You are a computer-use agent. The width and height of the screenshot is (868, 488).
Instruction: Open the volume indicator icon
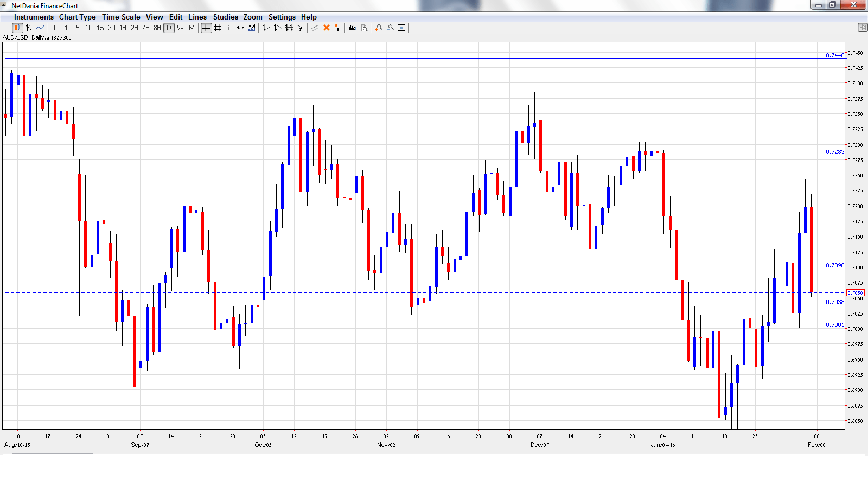pos(251,28)
